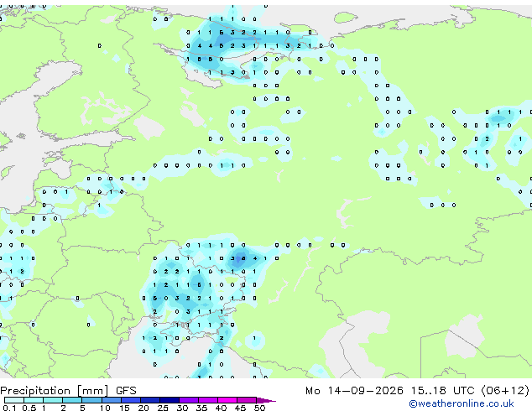Screen dimensions: 532x411
Task: Click the "Precipitation [mm] GFS" title text
Action: (x=68, y=391)
